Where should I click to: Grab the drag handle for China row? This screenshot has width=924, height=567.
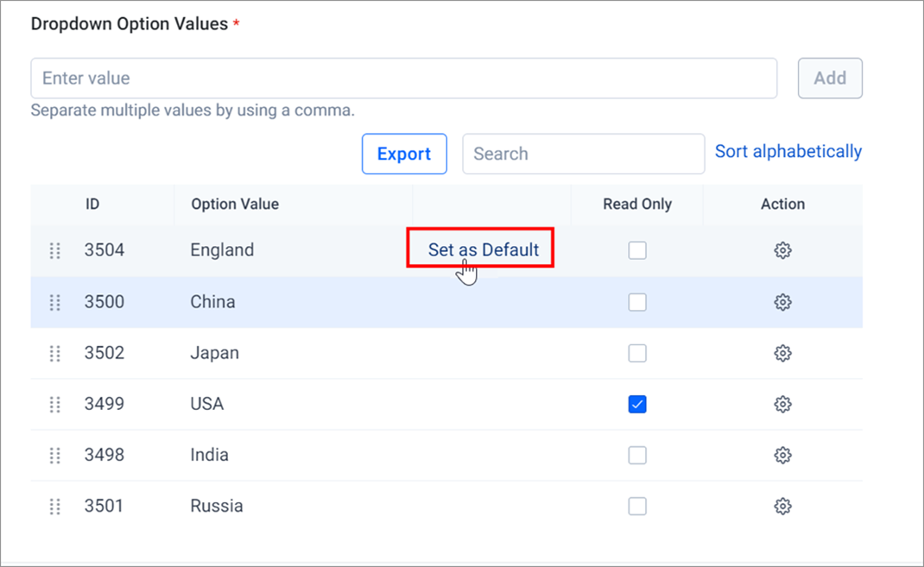point(54,303)
